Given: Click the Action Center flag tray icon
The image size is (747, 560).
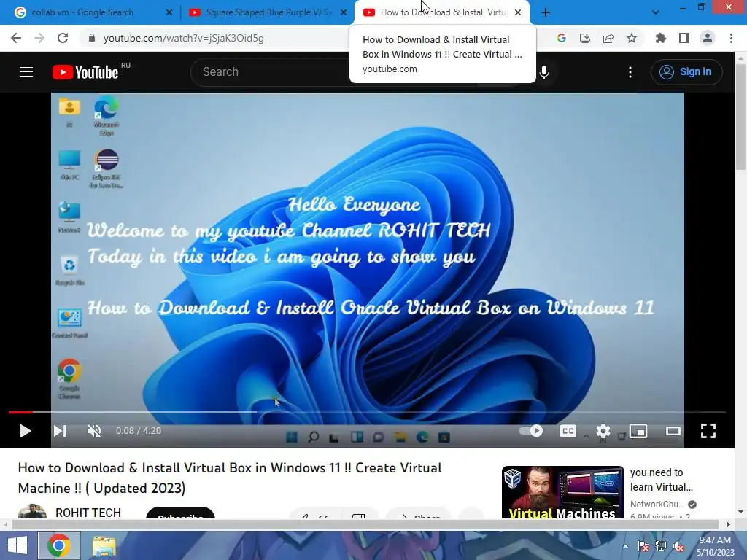Looking at the screenshot, I should [643, 546].
